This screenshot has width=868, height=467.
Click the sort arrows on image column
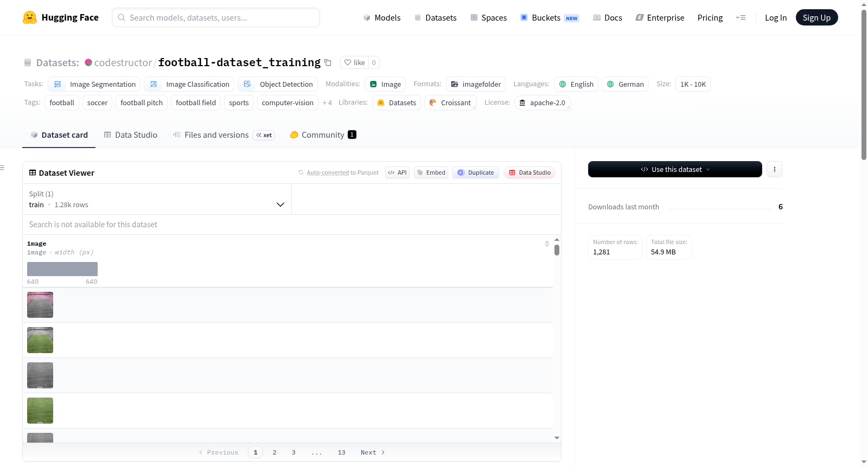547,244
